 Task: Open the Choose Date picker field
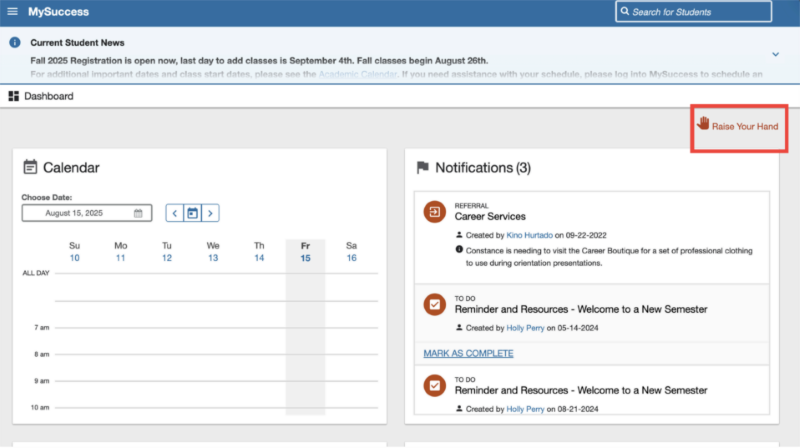pos(87,213)
